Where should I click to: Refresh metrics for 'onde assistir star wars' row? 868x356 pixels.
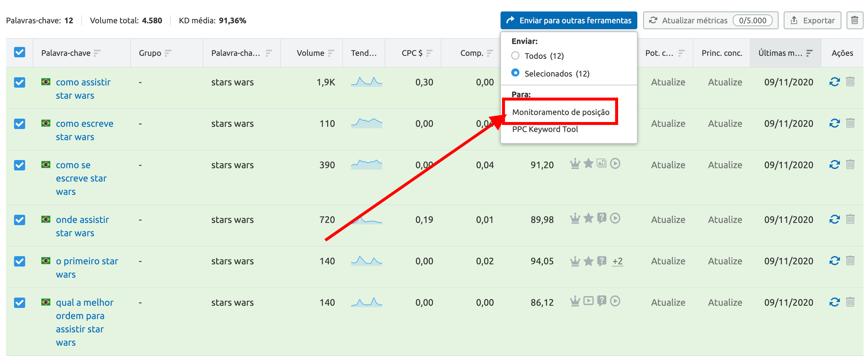(x=834, y=219)
